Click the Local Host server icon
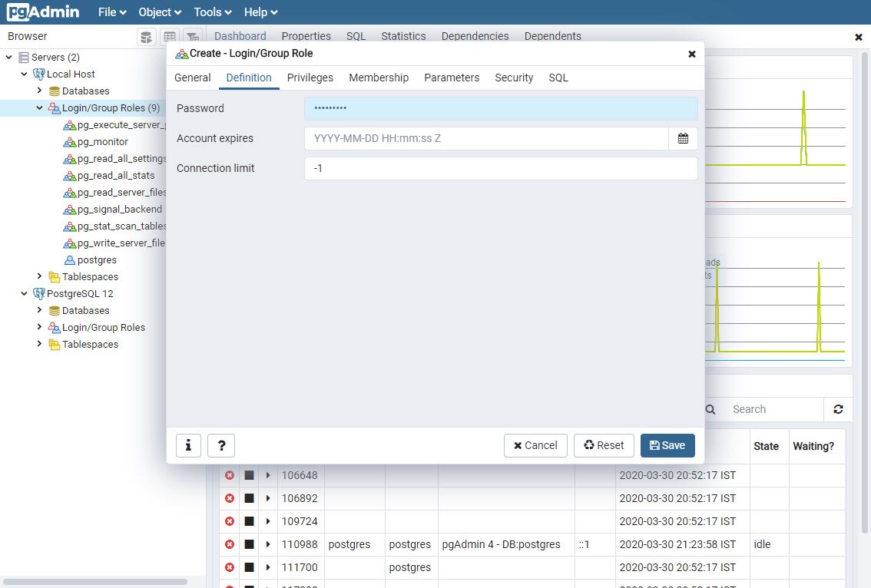The height and width of the screenshot is (588, 871). [39, 74]
